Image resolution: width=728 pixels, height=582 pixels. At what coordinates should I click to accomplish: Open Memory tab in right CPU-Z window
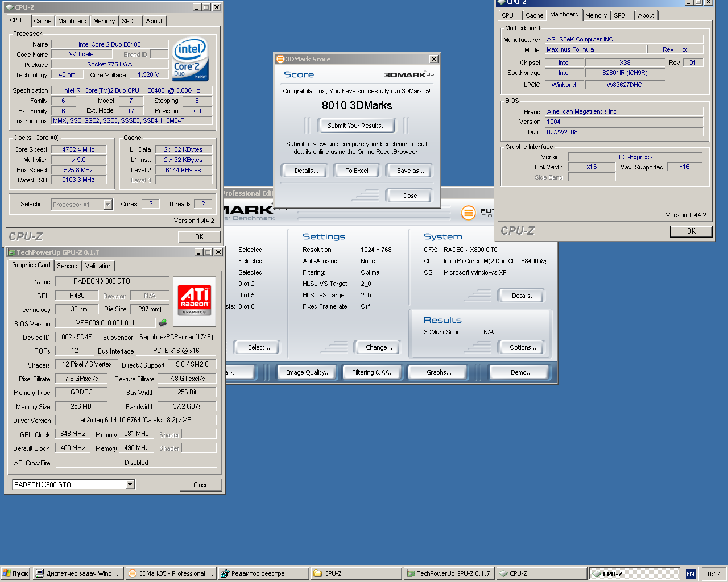click(x=596, y=15)
